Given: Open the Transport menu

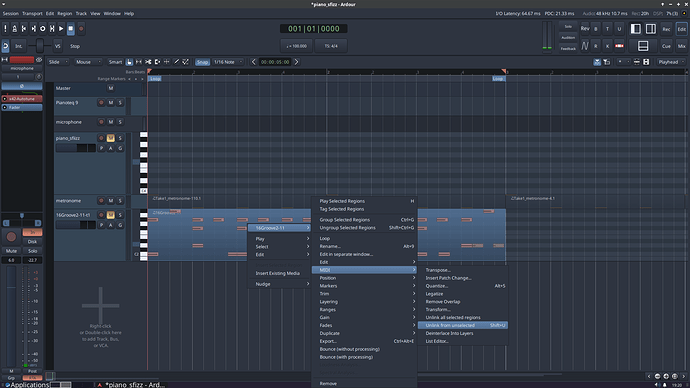Looking at the screenshot, I should pyautogui.click(x=33, y=14).
